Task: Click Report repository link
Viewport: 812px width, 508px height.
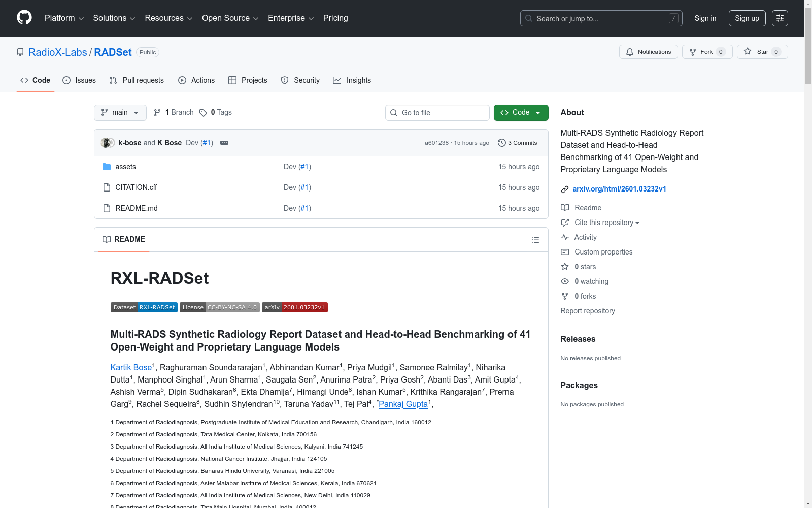Action: (x=588, y=311)
